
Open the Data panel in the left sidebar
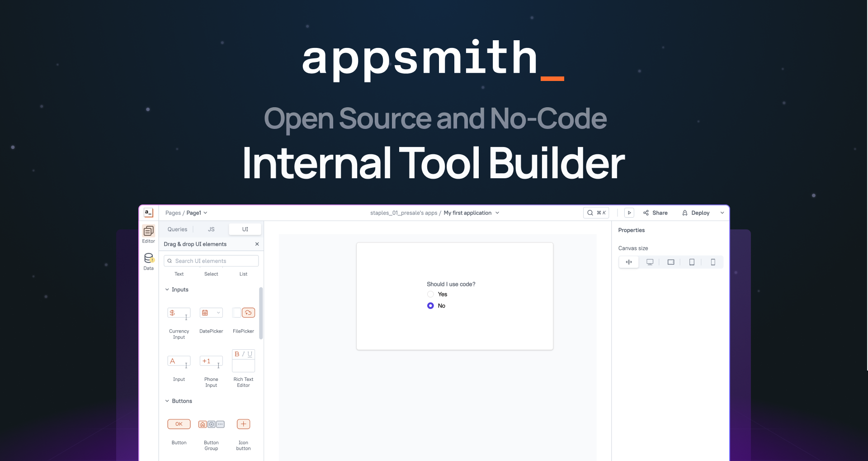pos(148,260)
